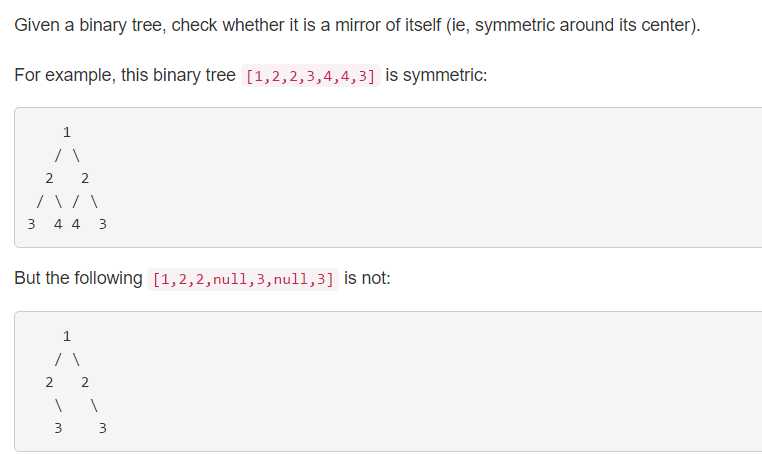Click the text "is not:"
This screenshot has width=762, height=454.
click(x=367, y=278)
